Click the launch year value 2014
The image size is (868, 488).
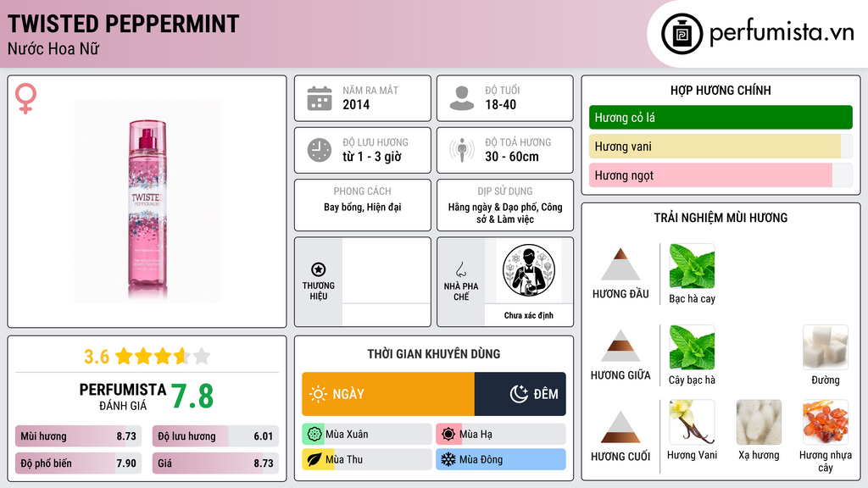click(x=356, y=104)
